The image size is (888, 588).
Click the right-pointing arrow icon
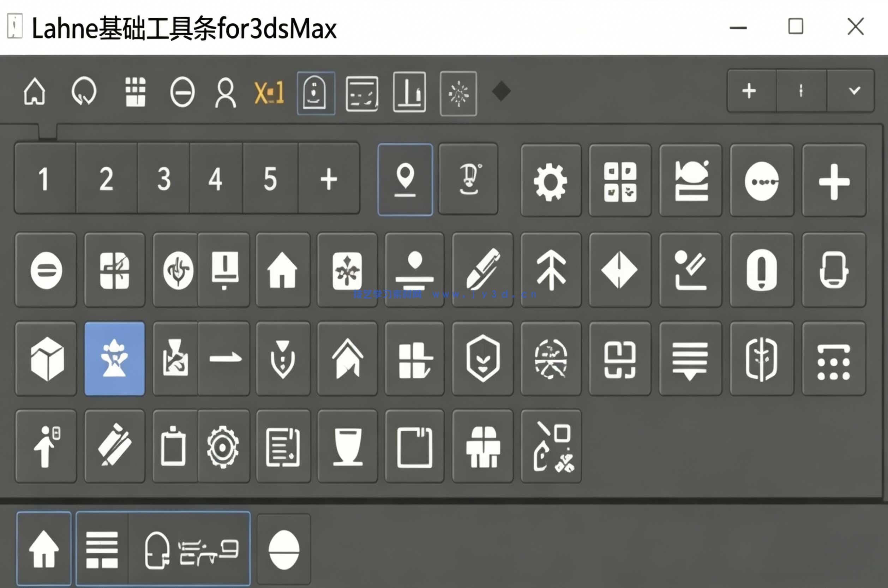[x=224, y=359]
